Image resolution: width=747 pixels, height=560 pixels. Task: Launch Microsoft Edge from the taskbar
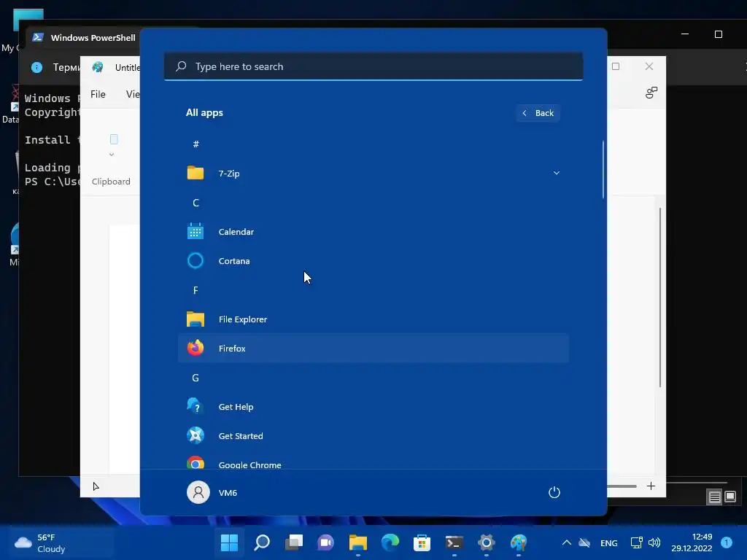click(390, 542)
